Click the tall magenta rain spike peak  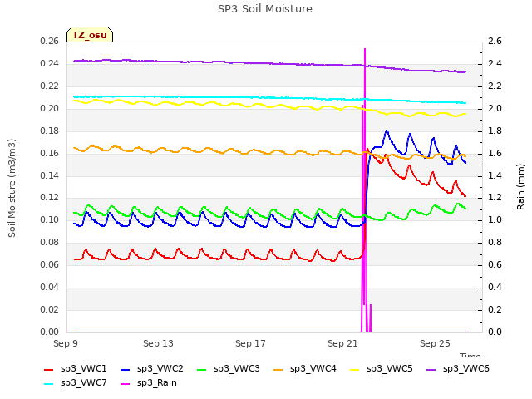coord(365,50)
